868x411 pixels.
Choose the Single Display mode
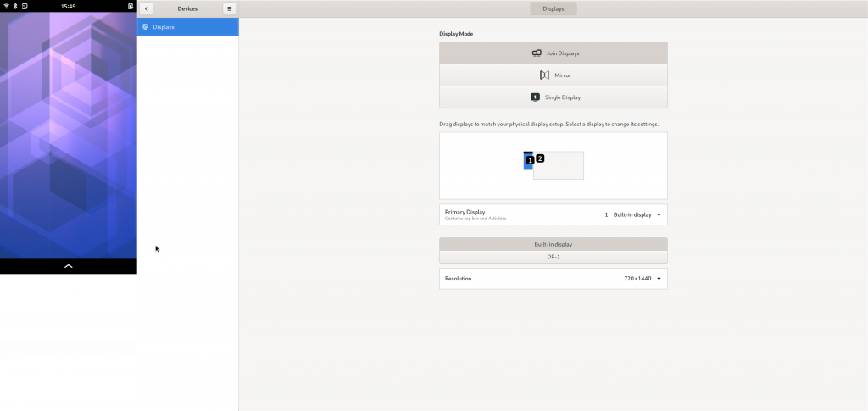(x=553, y=97)
